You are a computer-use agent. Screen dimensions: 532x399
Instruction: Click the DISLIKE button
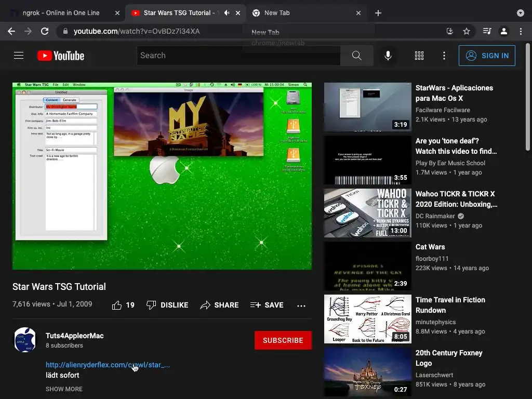point(167,305)
